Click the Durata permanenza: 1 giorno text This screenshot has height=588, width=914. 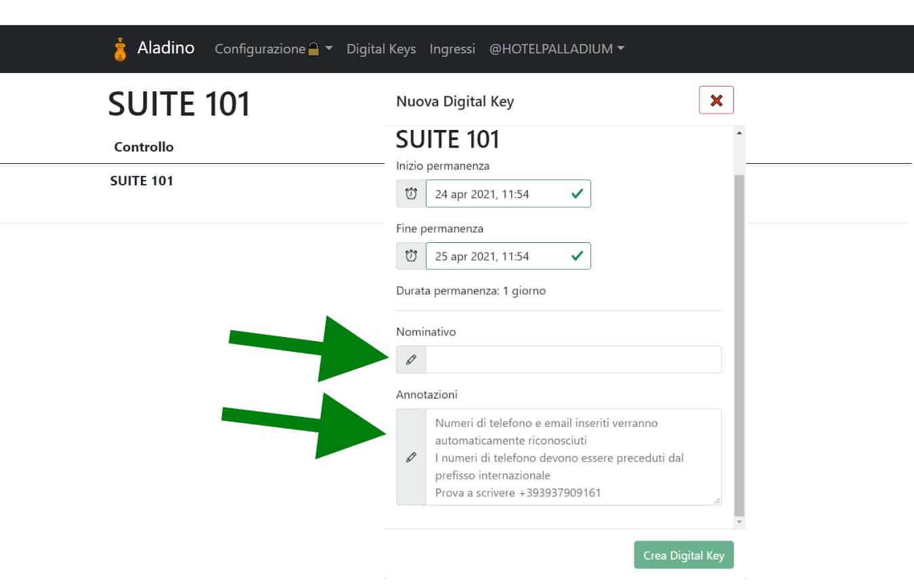click(471, 291)
